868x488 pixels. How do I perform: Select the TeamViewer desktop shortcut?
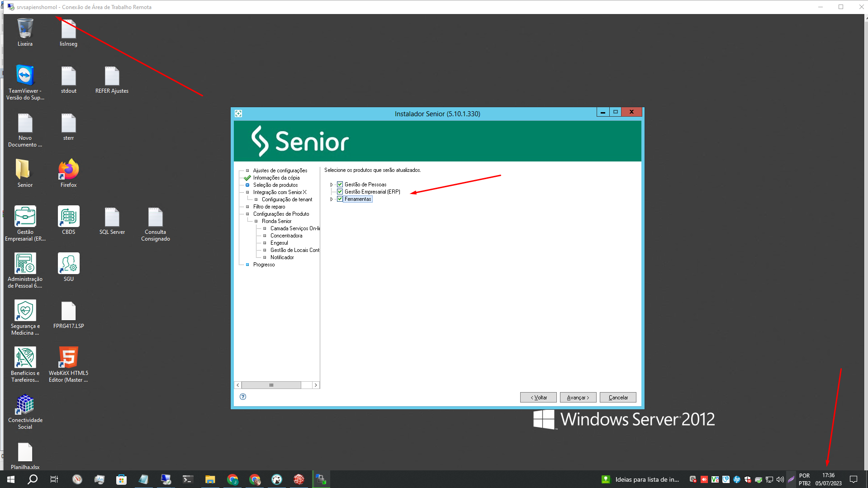[x=25, y=82]
